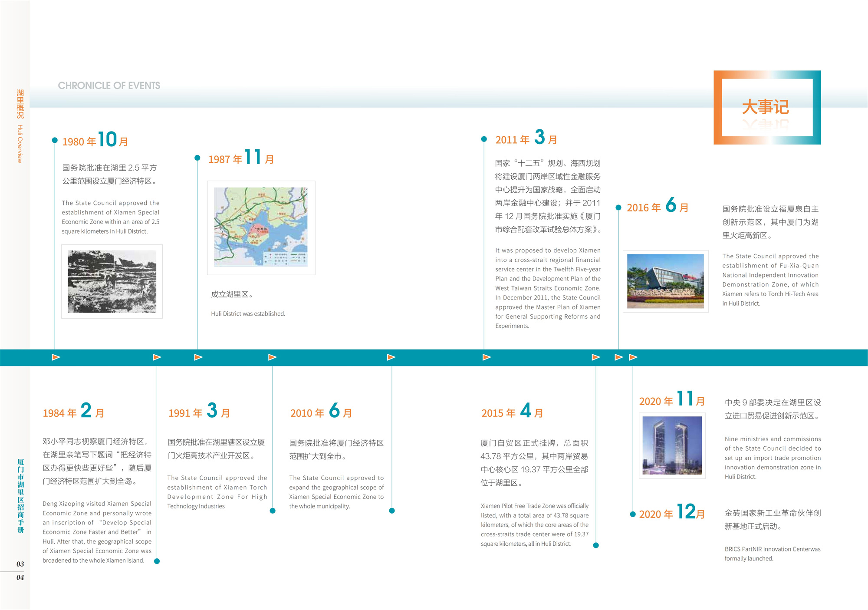Click the Huli Overview vertical side label
Viewport: 868px width, 610px height.
point(20,144)
